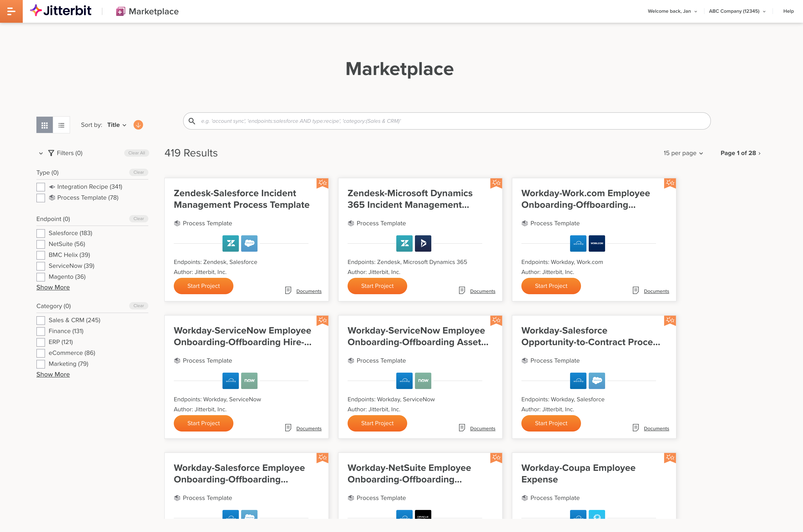Clear the Endpoint filter

(x=139, y=219)
